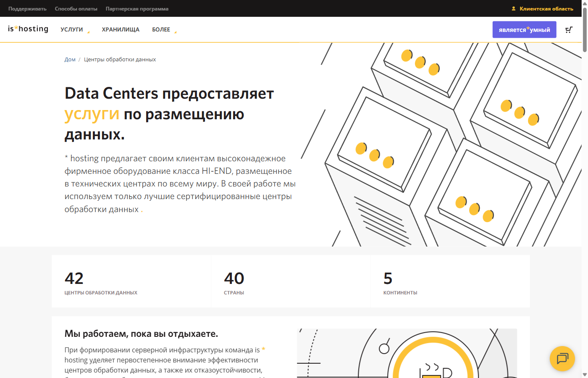Click Центры обработки данных breadcrumb
The width and height of the screenshot is (588, 378).
point(120,59)
